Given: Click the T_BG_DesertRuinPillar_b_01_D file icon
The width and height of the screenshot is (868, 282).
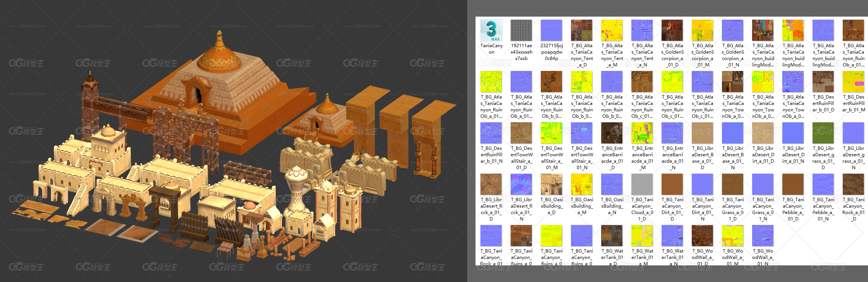Looking at the screenshot, I should (823, 82).
